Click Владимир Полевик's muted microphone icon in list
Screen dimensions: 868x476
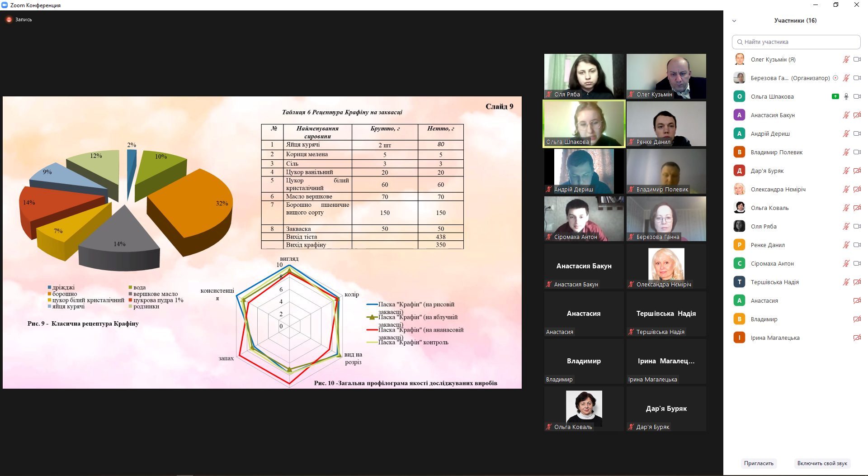tap(846, 152)
